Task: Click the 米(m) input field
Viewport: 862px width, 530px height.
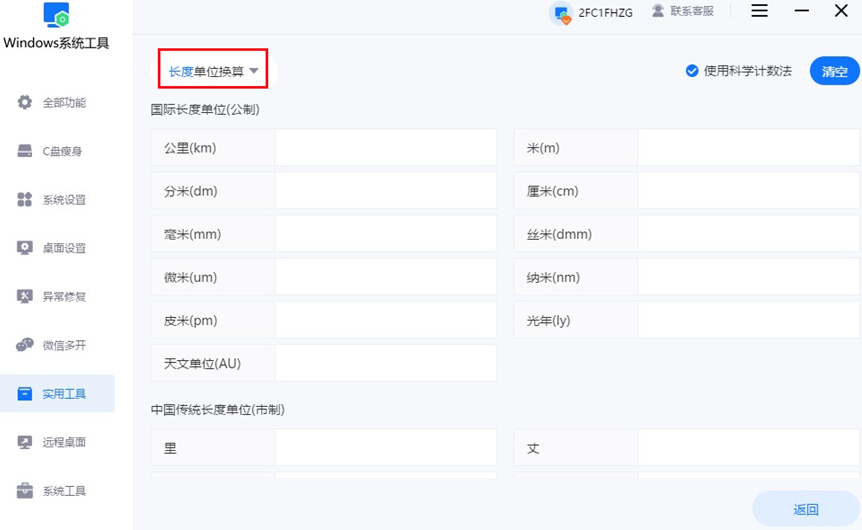Action: click(749, 147)
